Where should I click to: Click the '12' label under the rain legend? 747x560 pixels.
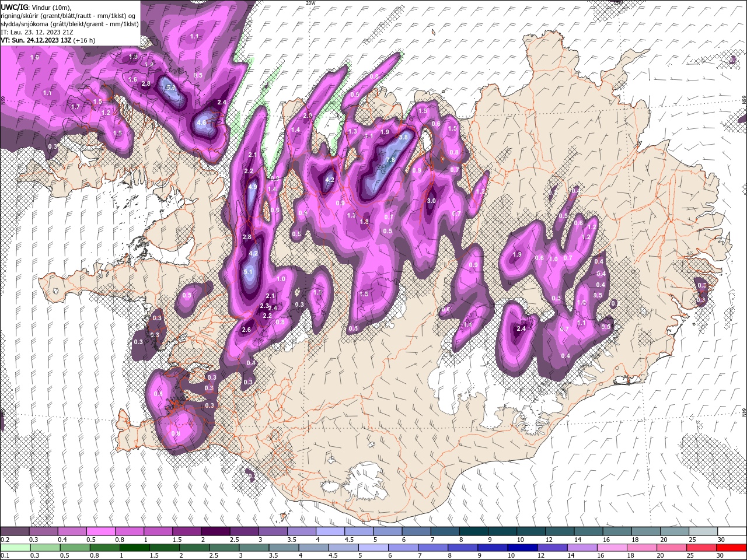(x=541, y=556)
